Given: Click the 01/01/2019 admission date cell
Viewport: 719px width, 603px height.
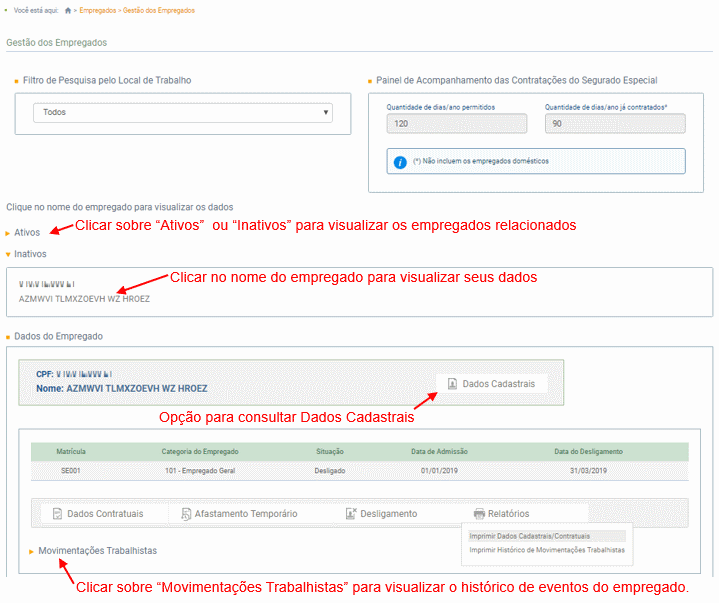Looking at the screenshot, I should tap(439, 471).
